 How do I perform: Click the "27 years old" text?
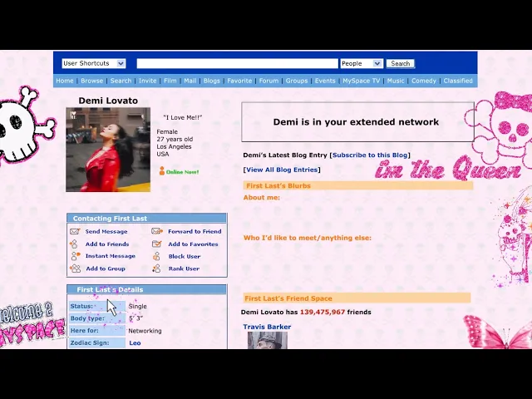pyautogui.click(x=175, y=139)
